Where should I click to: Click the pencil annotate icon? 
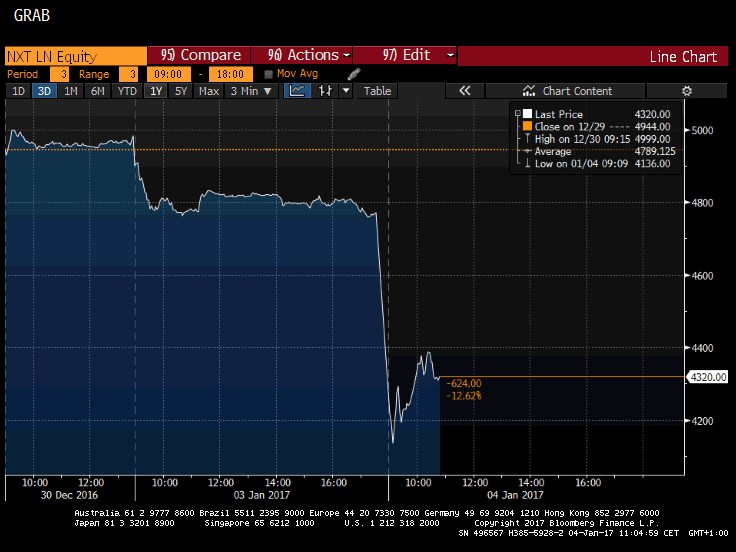[352, 74]
